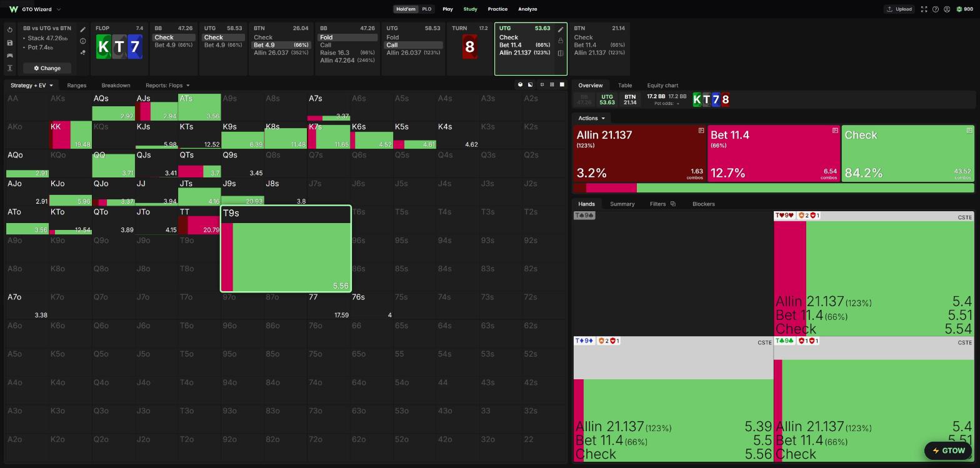Open the help question-mark icon
This screenshot has width=980, height=468.
[936, 9]
